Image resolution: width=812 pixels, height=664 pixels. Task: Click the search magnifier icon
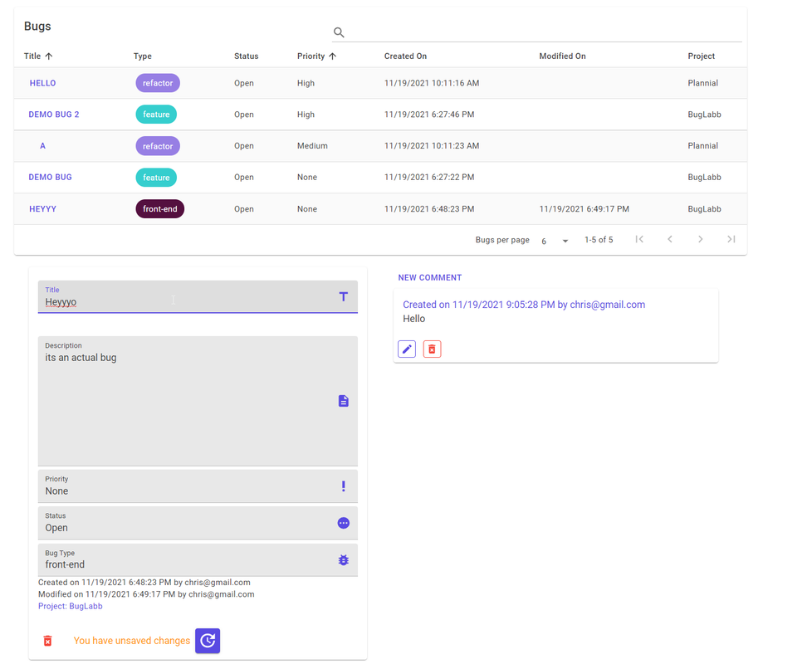point(339,32)
